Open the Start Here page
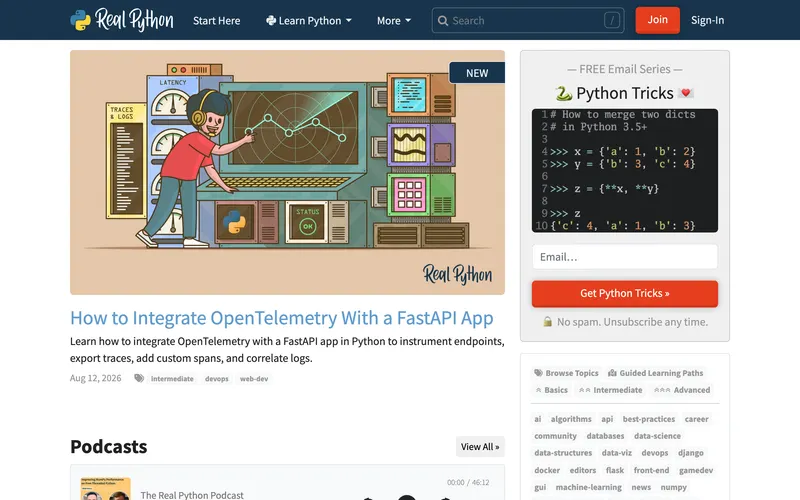The width and height of the screenshot is (800, 500). 216,21
